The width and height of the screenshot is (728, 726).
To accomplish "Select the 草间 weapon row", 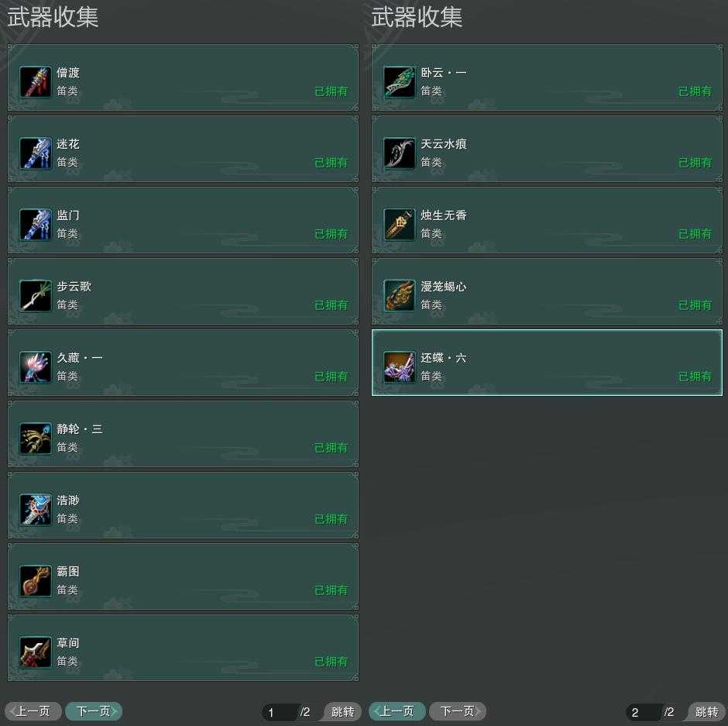I will click(x=183, y=648).
